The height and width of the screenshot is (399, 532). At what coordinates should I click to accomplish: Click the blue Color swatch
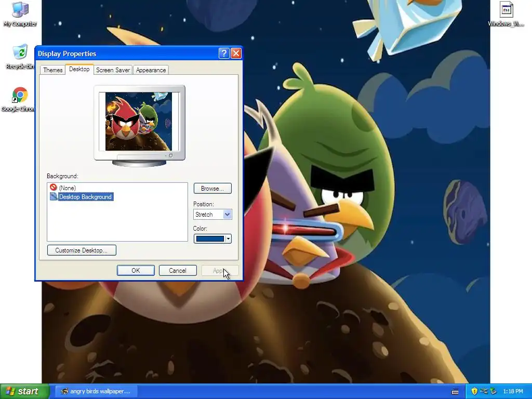point(210,239)
